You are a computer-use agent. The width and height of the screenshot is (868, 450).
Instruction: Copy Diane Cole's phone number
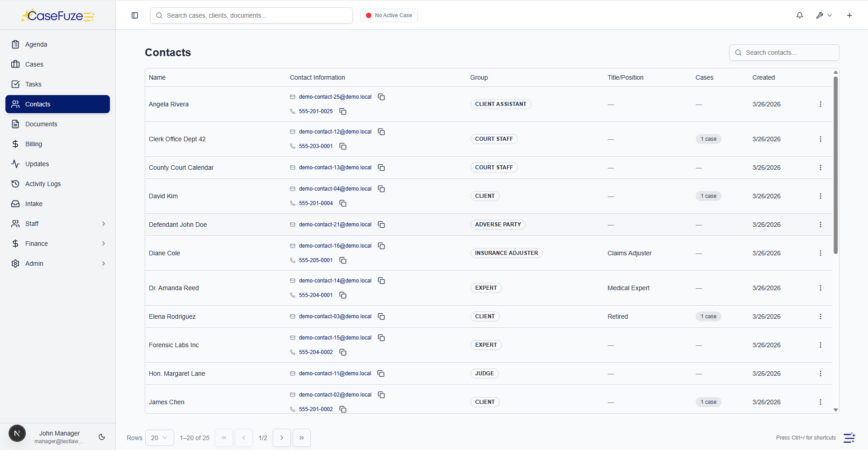[343, 260]
